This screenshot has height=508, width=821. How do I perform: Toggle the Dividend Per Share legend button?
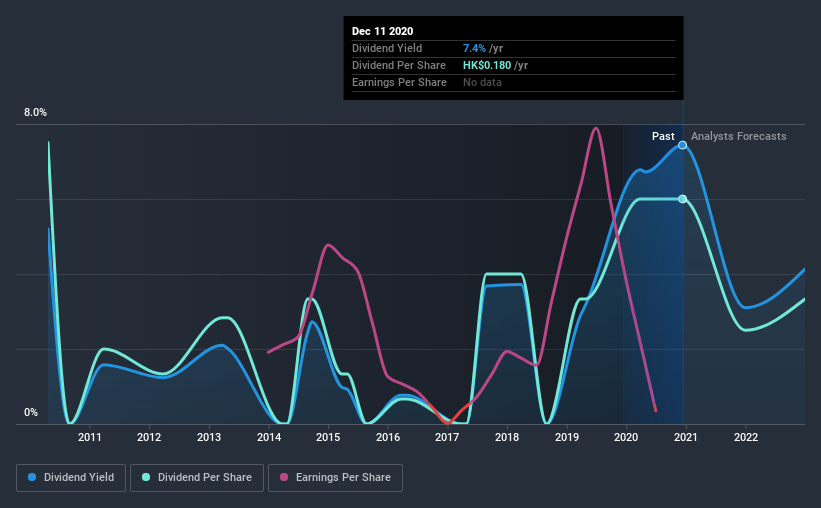tap(197, 478)
